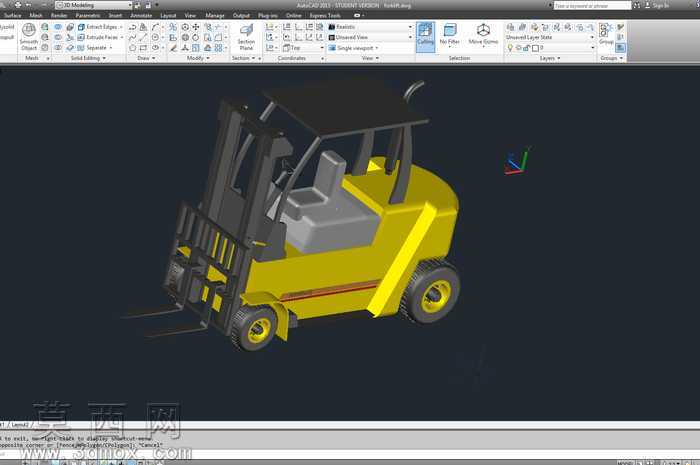Switch to the Express Tools tab
Screen dimensions: 700x465
[325, 15]
